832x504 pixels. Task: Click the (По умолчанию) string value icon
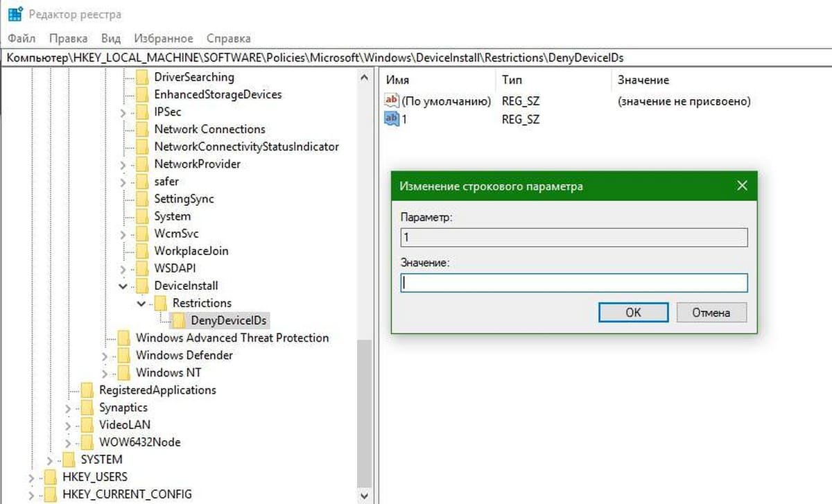coord(392,101)
